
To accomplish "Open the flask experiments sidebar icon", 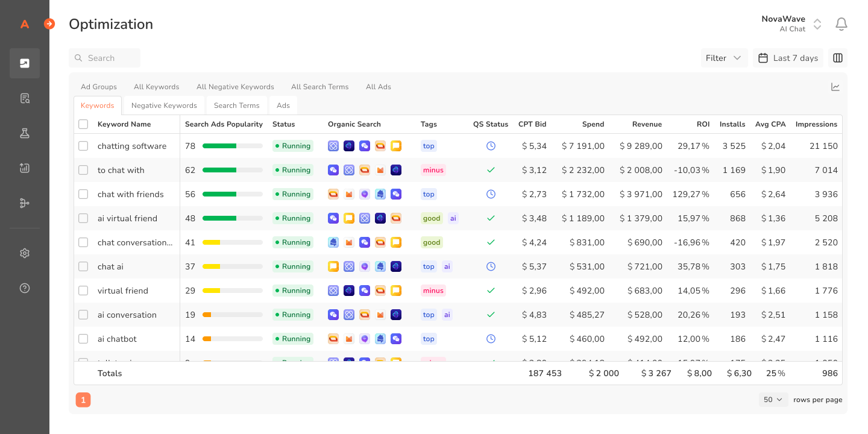I will click(x=25, y=133).
